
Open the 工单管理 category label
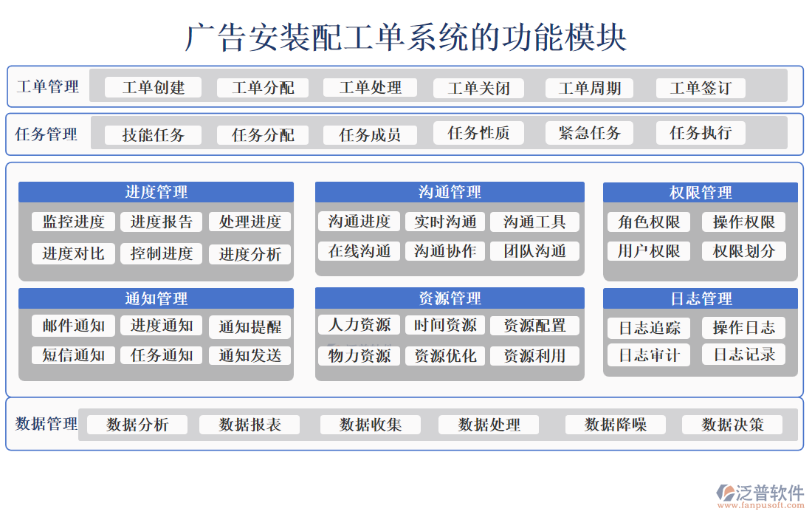(x=47, y=86)
